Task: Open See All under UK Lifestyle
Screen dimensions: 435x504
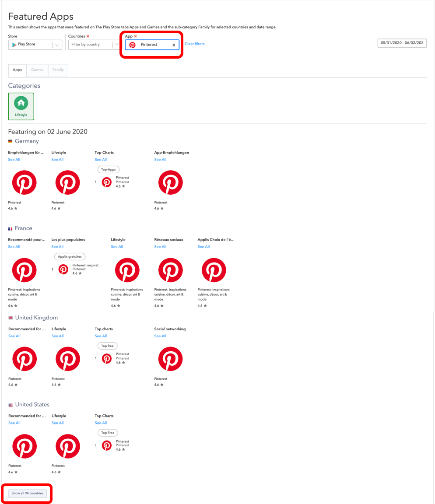Action: (58, 336)
